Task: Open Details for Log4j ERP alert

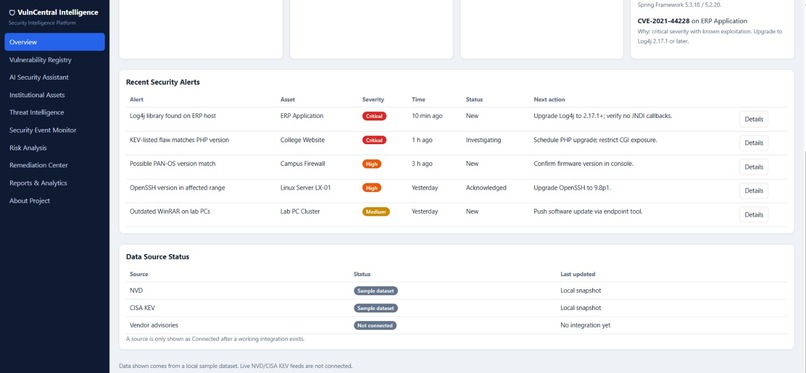Action: point(754,119)
